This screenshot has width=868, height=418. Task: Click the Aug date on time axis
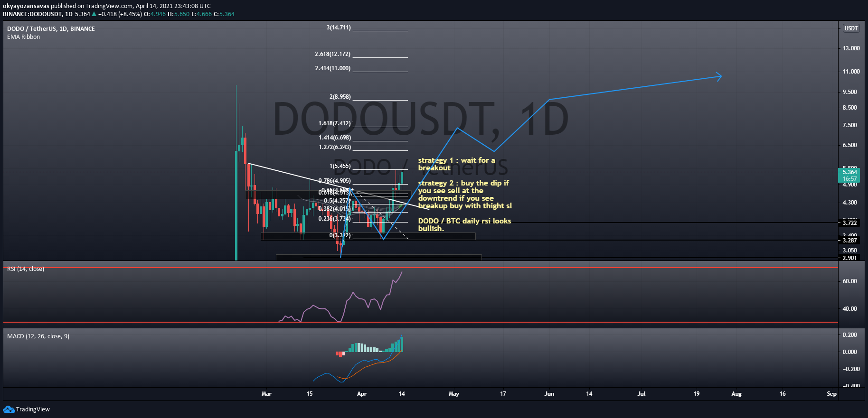pyautogui.click(x=736, y=394)
